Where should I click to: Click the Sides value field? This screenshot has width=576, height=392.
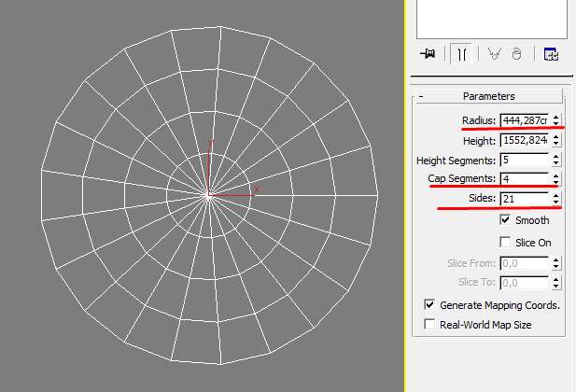525,199
